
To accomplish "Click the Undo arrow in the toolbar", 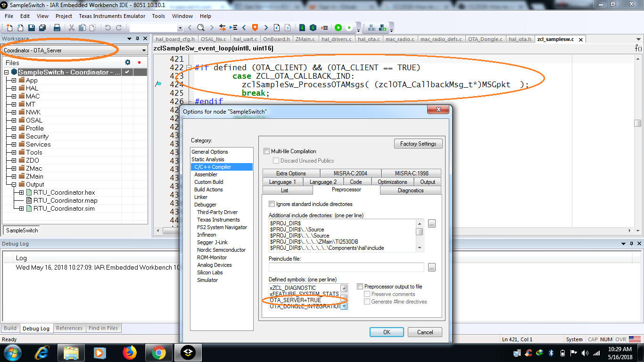I will [107, 28].
